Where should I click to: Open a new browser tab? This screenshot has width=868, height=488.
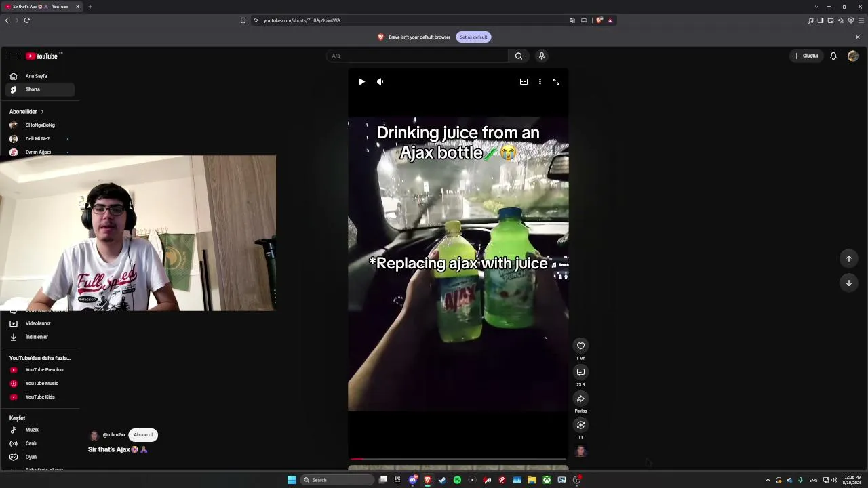pyautogui.click(x=90, y=7)
